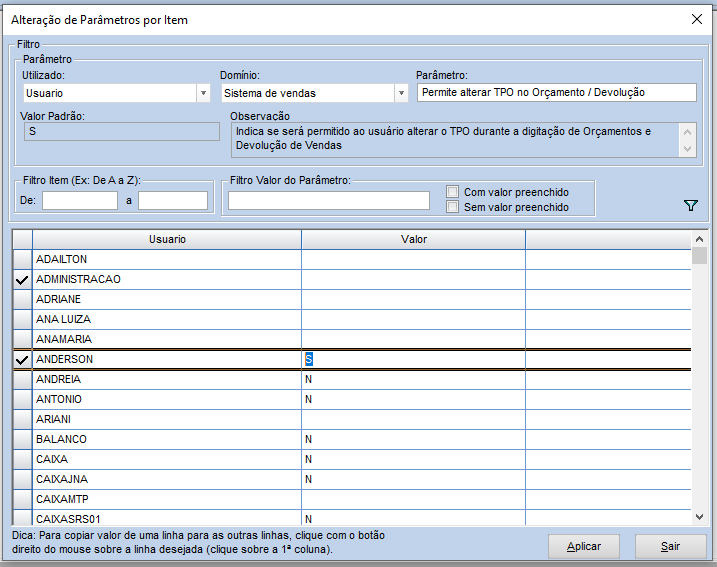Viewport: 717px width, 567px height.
Task: Uncheck the ANDERSON row selector
Action: pos(22,359)
